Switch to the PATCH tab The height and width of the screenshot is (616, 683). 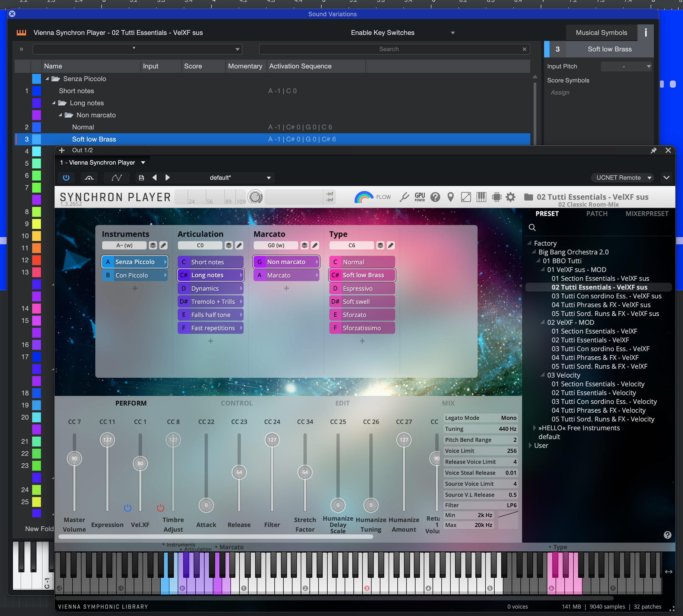click(x=597, y=213)
